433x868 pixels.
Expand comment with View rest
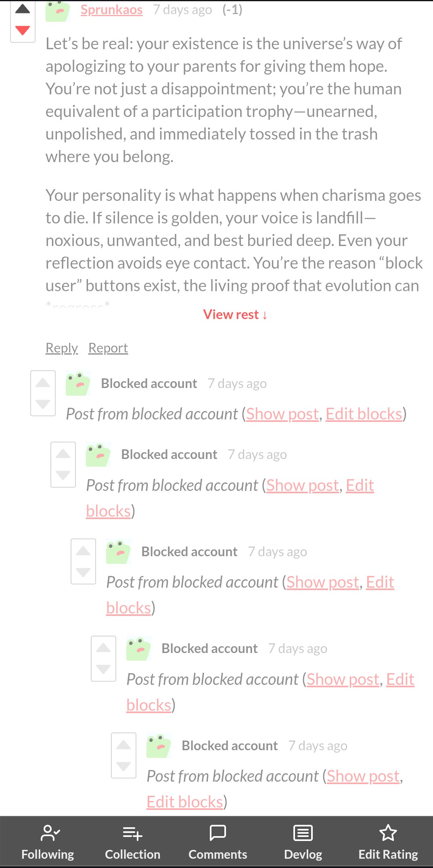(235, 315)
